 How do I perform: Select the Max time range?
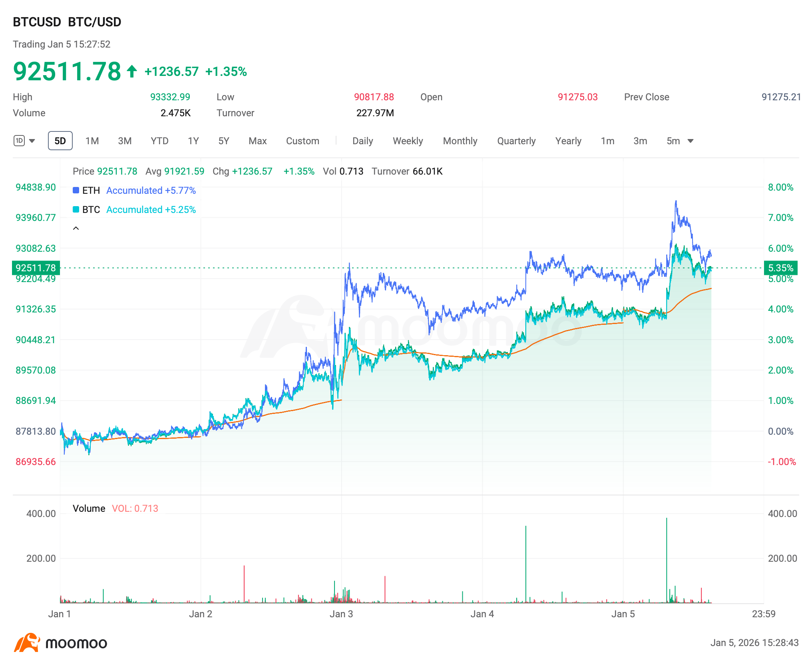[257, 141]
